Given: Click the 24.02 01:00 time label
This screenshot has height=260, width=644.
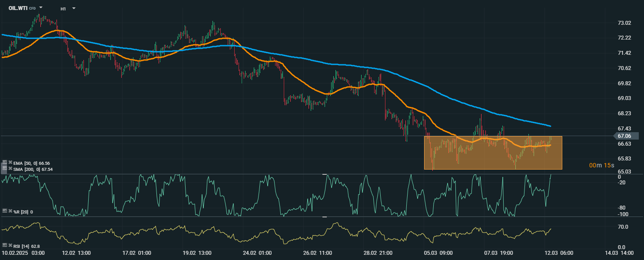Looking at the screenshot, I should coord(257,253).
